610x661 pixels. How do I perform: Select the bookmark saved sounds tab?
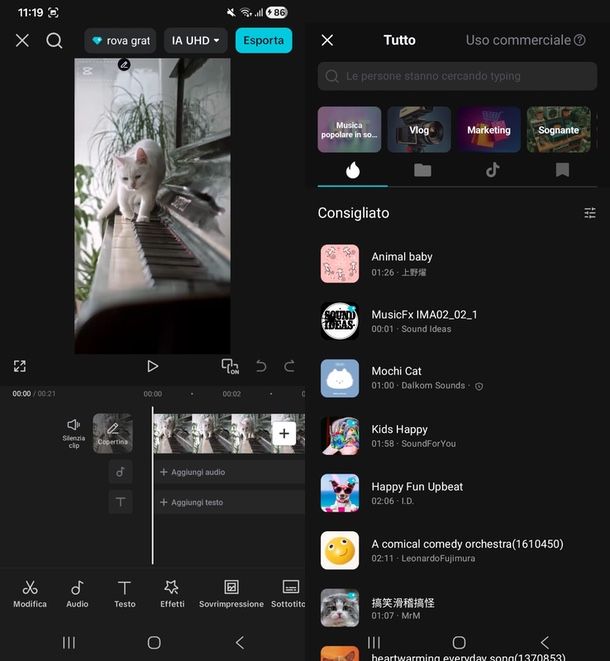(562, 170)
